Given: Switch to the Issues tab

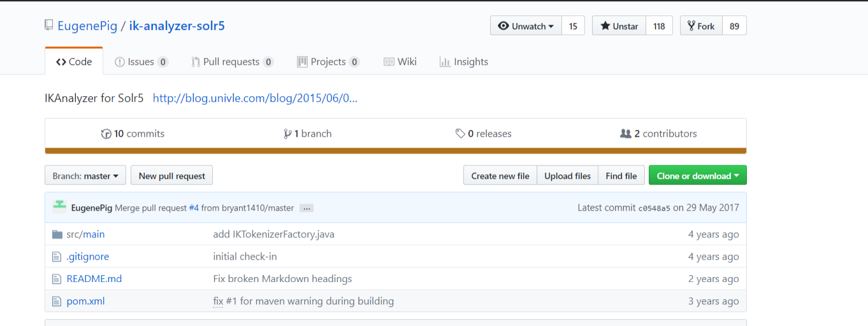Looking at the screenshot, I should [141, 62].
